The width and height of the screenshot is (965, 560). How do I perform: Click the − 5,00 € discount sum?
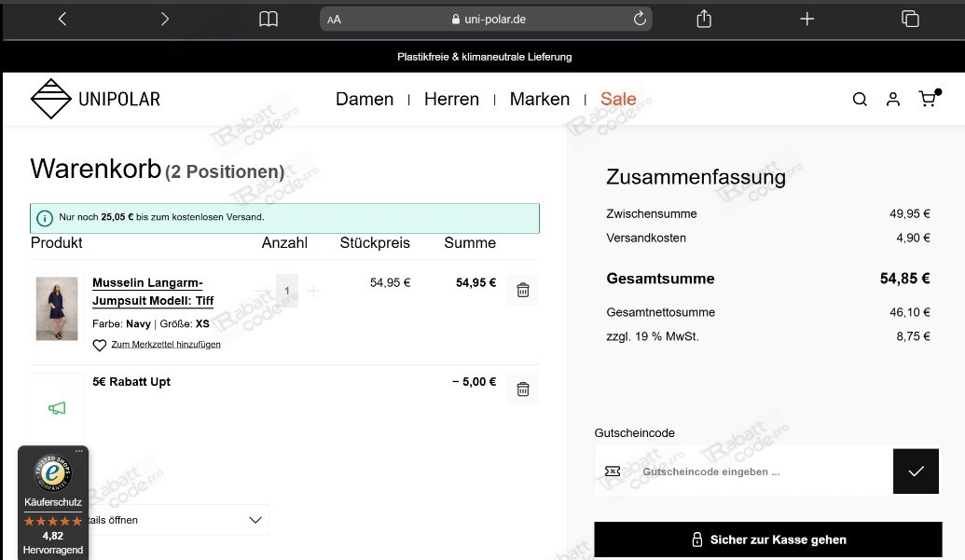[474, 382]
